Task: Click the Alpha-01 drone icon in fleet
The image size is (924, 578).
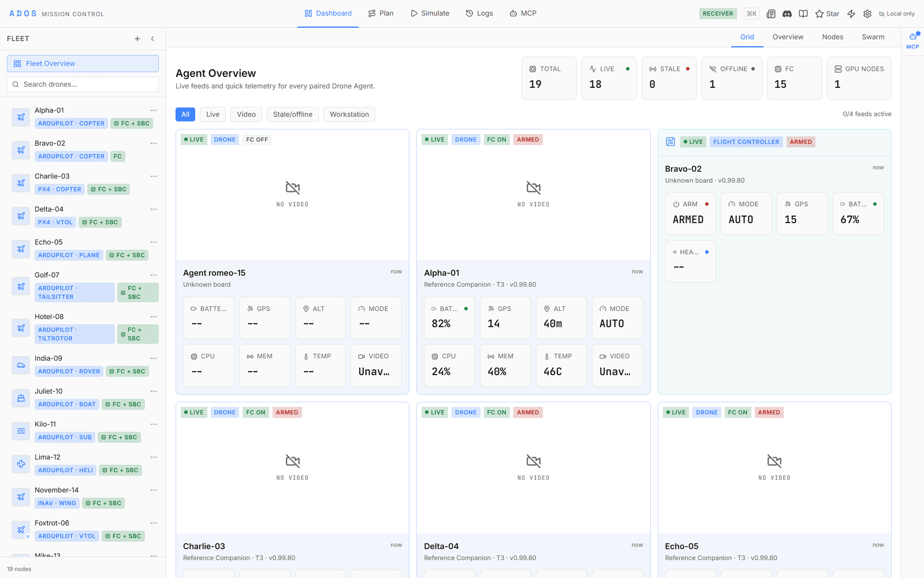Action: tap(21, 117)
